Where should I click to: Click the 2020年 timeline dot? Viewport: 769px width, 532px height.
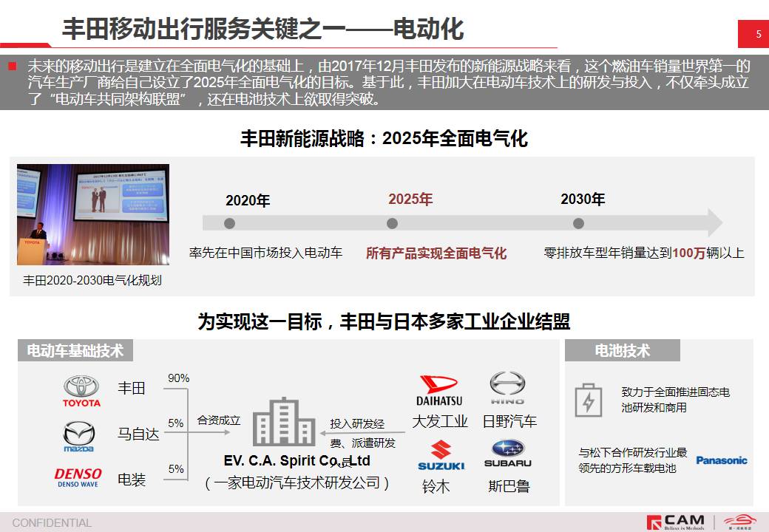tap(229, 223)
